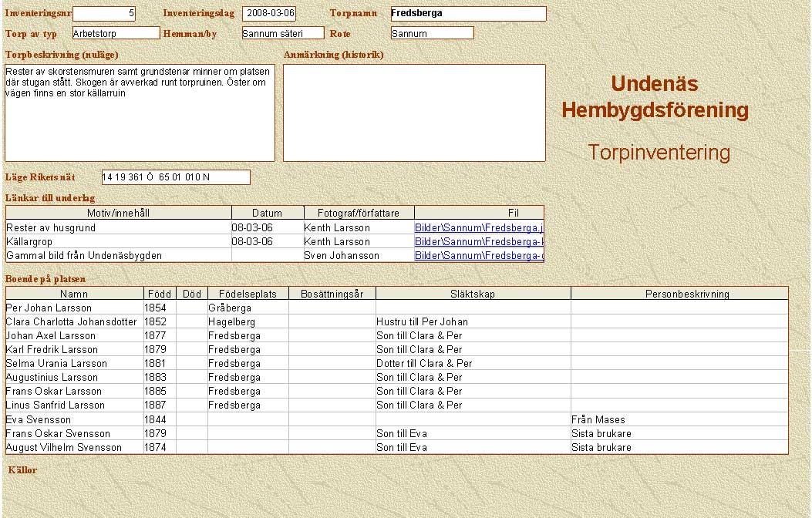This screenshot has width=812, height=518.
Task: Click the Född column header
Action: point(159,294)
